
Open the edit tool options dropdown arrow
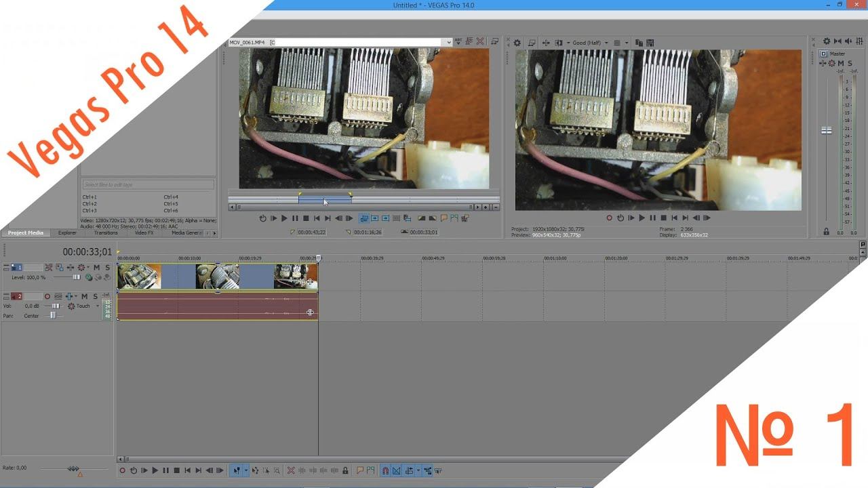pos(245,470)
